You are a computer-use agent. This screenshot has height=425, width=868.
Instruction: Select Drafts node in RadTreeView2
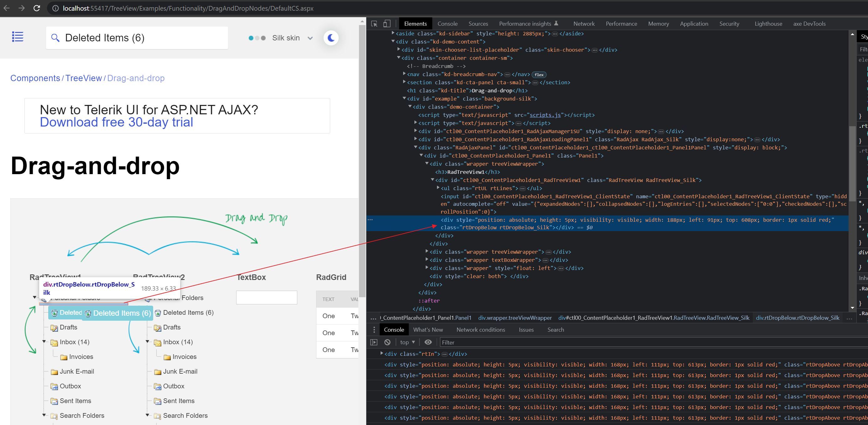[172, 327]
